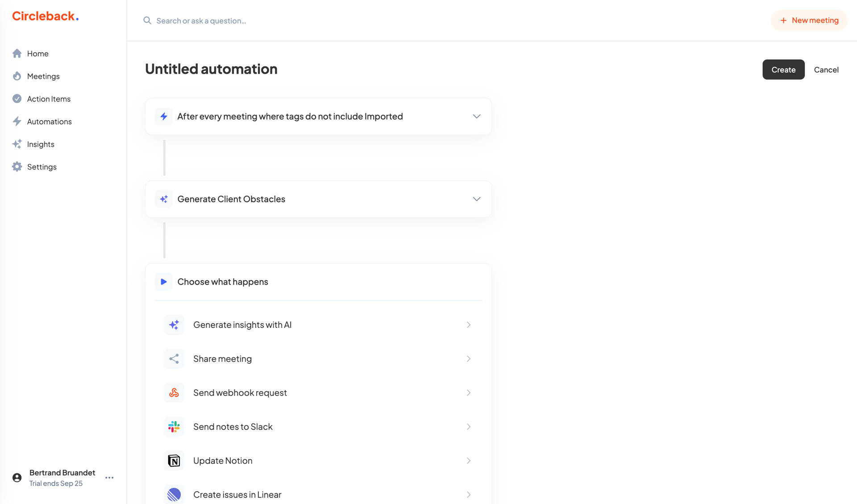Open the Generate insights with AI action
Screen dimensions: 857x504
(x=318, y=325)
